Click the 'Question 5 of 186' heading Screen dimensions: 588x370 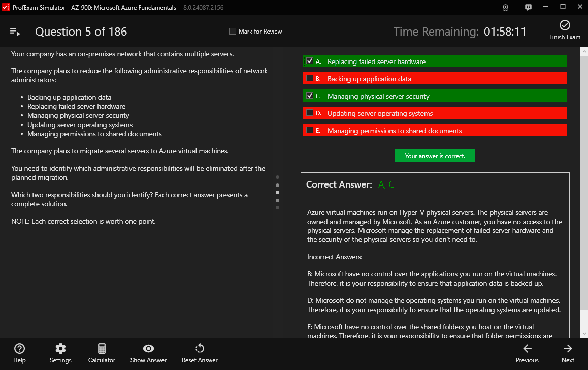[x=81, y=32]
